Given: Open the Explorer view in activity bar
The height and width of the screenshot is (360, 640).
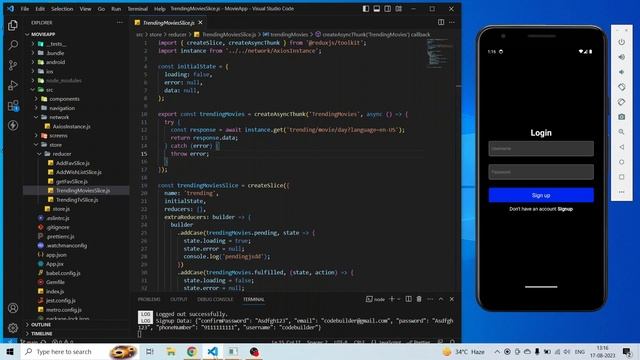Looking at the screenshot, I should point(13,25).
